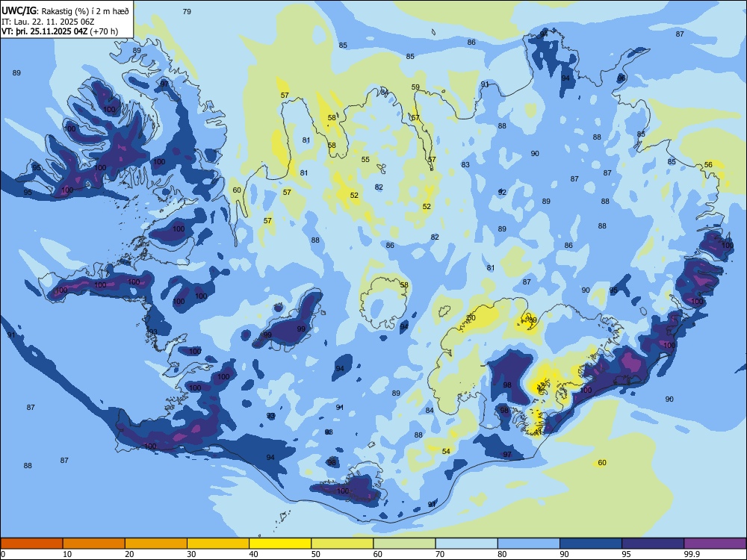This screenshot has height=560, width=747.
Task: Click the map value '56' on east coast
Action: coord(708,165)
